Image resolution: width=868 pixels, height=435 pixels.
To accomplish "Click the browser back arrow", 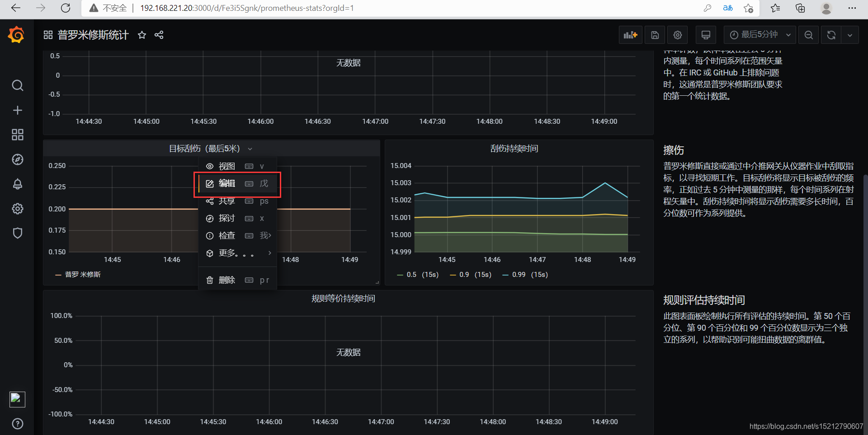I will pyautogui.click(x=16, y=8).
